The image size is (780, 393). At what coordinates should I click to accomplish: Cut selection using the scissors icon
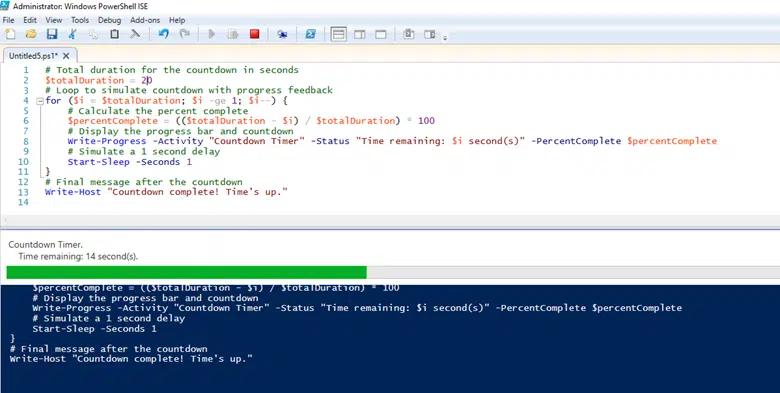tap(73, 34)
